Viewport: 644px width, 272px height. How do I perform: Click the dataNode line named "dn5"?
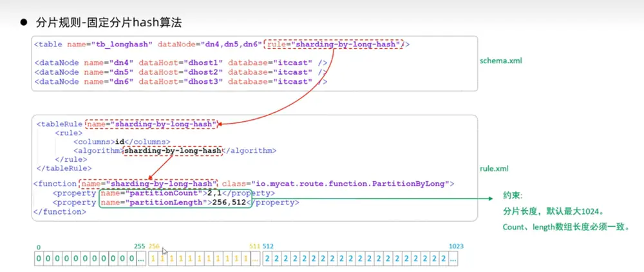point(181,72)
